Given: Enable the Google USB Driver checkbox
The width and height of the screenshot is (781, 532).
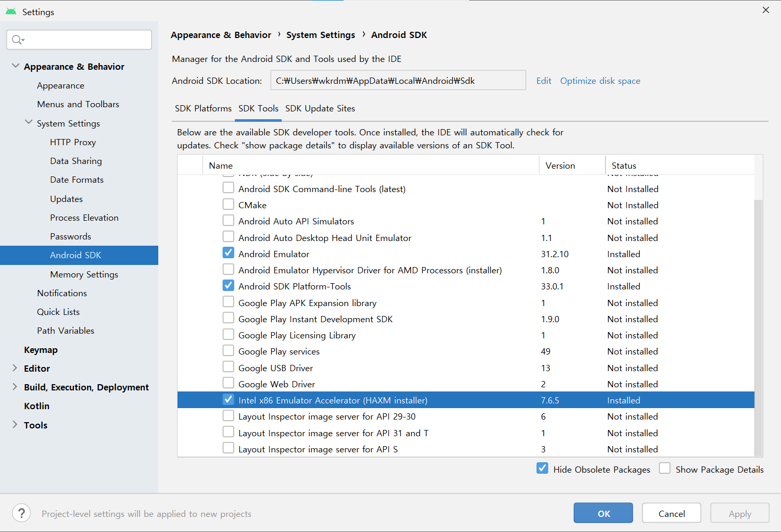Looking at the screenshot, I should 228,367.
